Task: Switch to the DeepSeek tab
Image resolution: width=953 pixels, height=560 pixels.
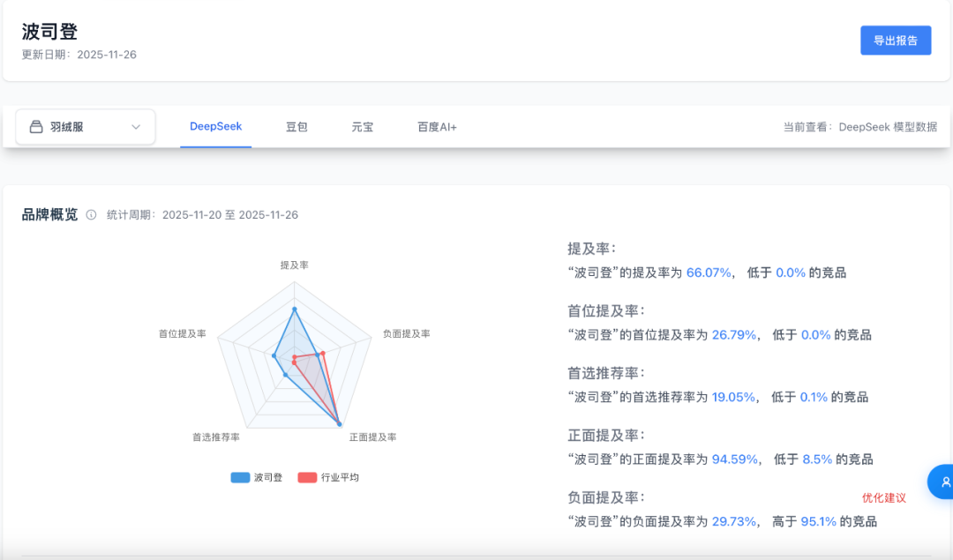Action: point(216,126)
